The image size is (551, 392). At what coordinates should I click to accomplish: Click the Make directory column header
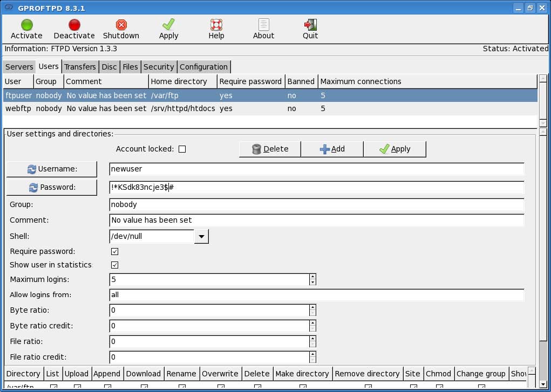[303, 374]
